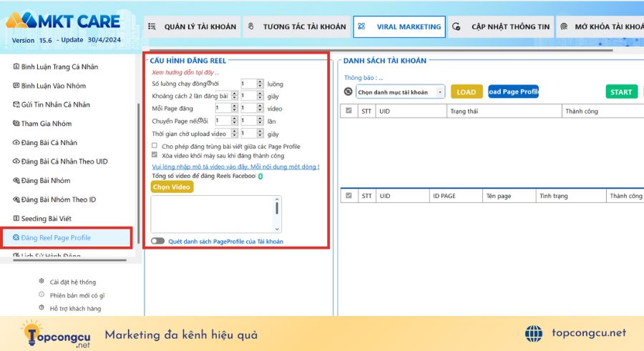Click the first stepper in the Mỗi Page đăng row
644x351 pixels.
click(x=234, y=108)
